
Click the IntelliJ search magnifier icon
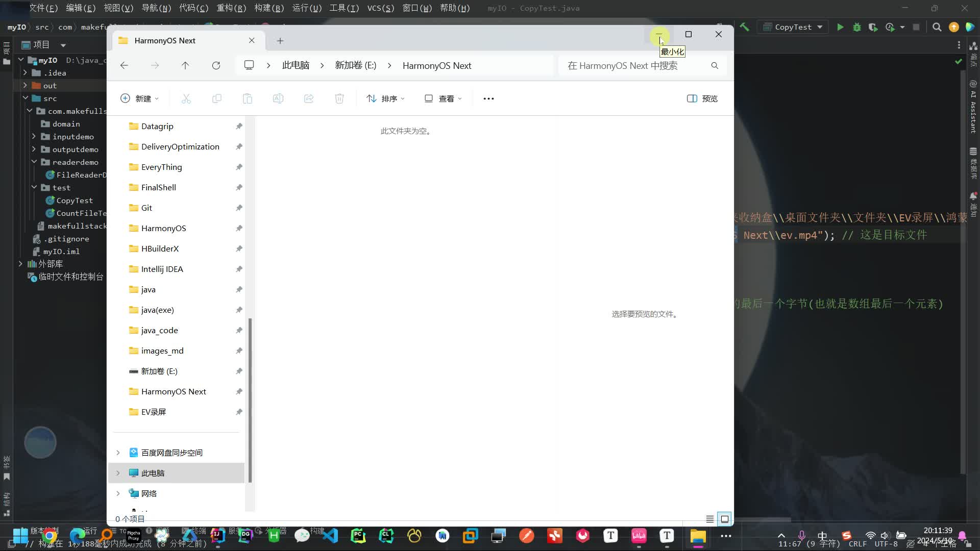(x=937, y=27)
